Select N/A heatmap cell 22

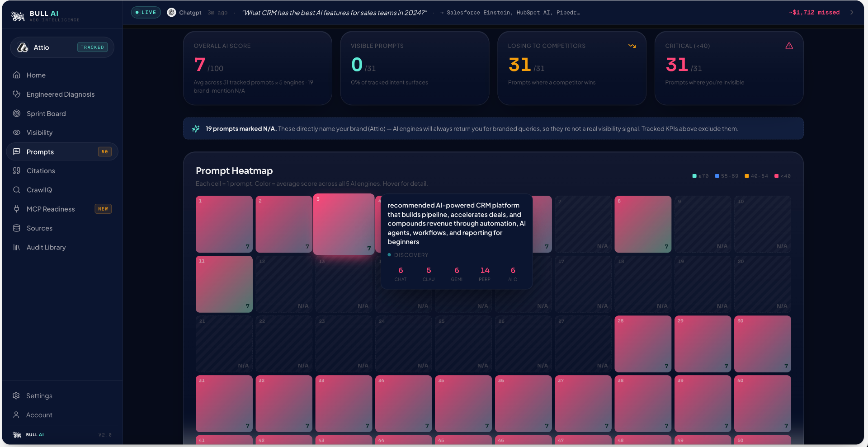coord(284,344)
